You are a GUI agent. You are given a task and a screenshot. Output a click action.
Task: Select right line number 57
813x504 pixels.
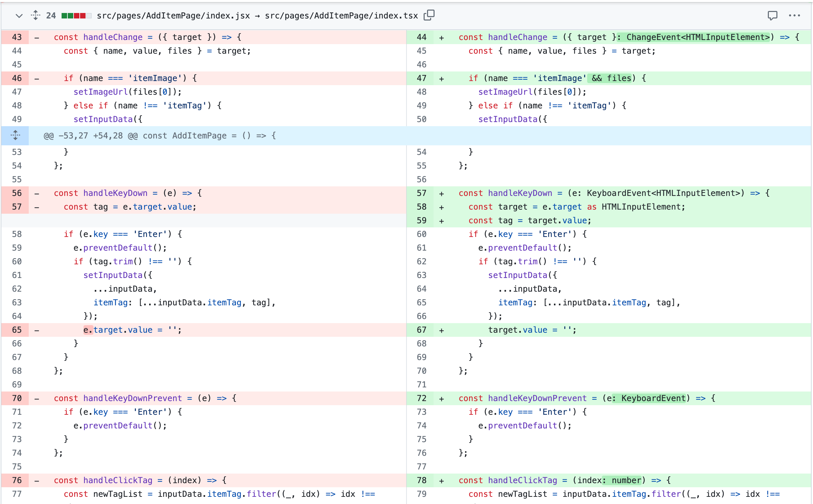[421, 193]
